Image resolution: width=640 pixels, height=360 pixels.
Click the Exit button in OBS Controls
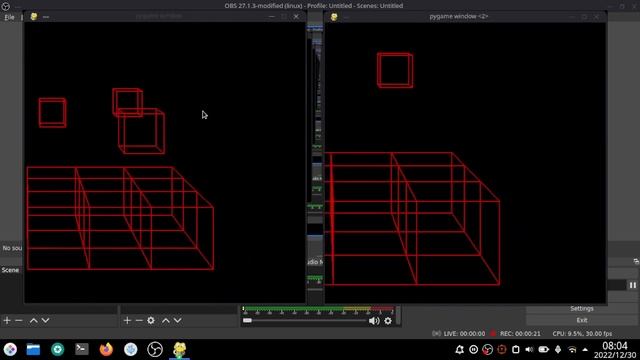(582, 320)
